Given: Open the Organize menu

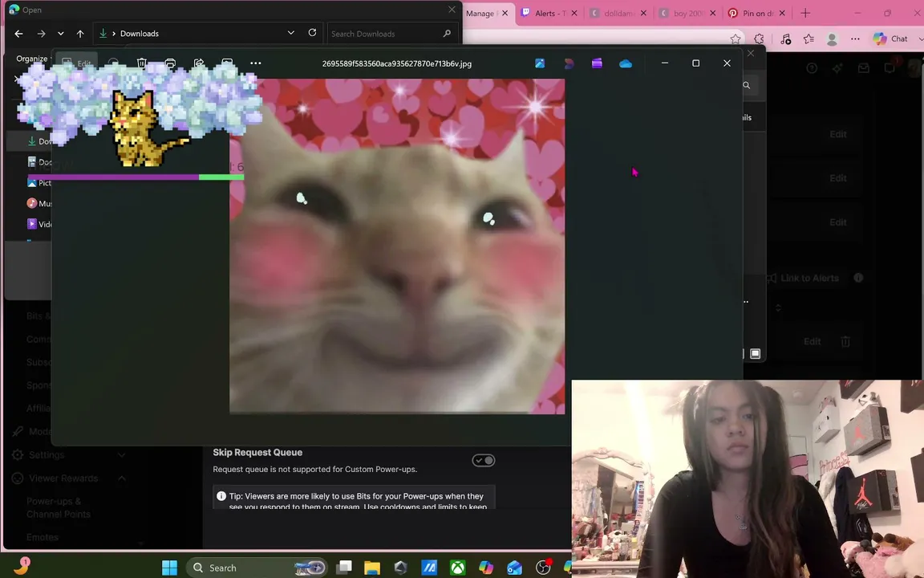Looking at the screenshot, I should point(32,59).
